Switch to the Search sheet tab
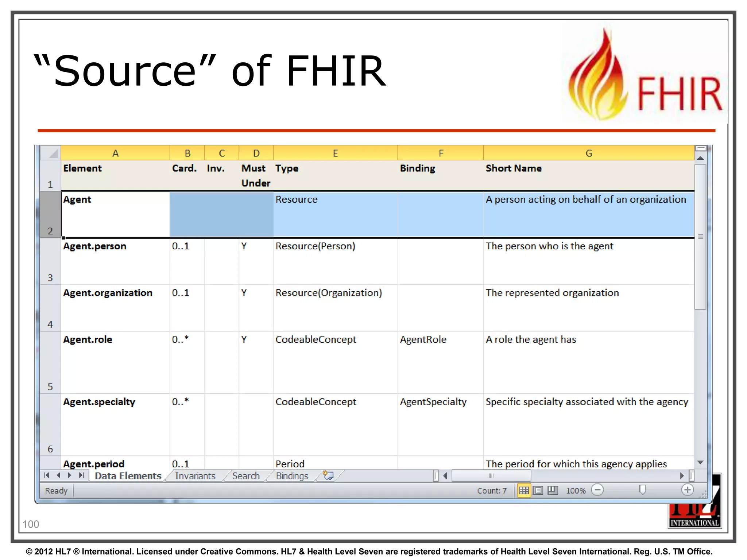747x560 pixels. click(246, 476)
